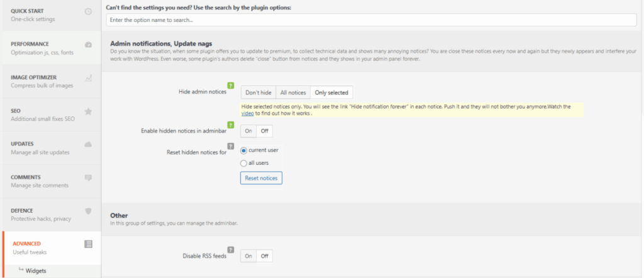Select the 'Don't hide' notices option
644x278 pixels.
258,92
